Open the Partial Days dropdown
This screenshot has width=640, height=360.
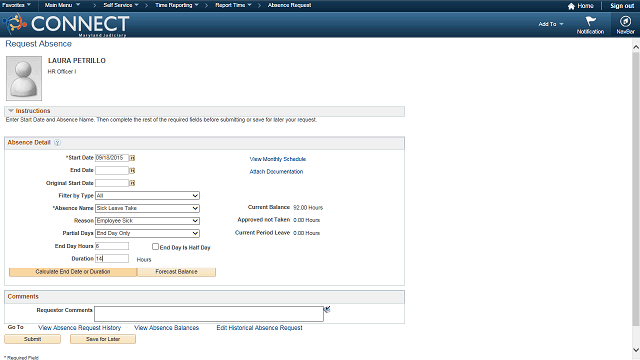pyautogui.click(x=147, y=233)
